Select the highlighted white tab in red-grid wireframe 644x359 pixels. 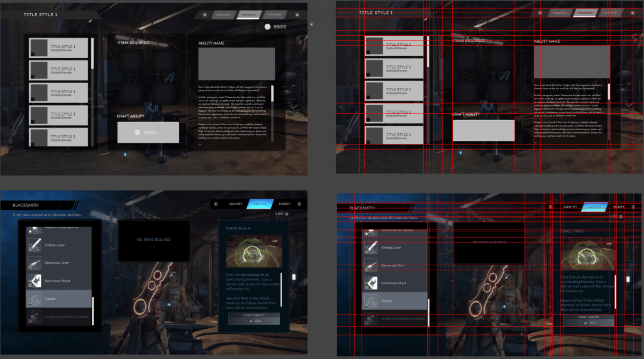(x=585, y=13)
